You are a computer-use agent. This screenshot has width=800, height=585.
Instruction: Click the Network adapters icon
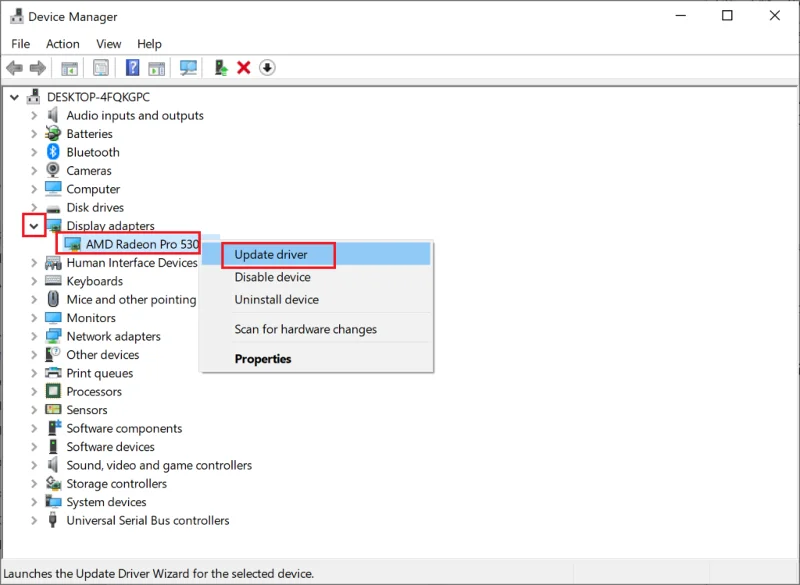pos(53,336)
